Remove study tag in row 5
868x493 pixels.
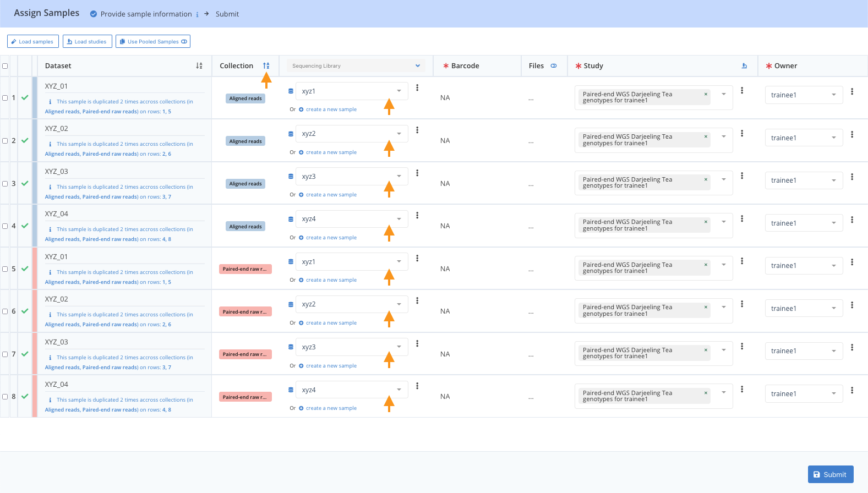(x=706, y=265)
